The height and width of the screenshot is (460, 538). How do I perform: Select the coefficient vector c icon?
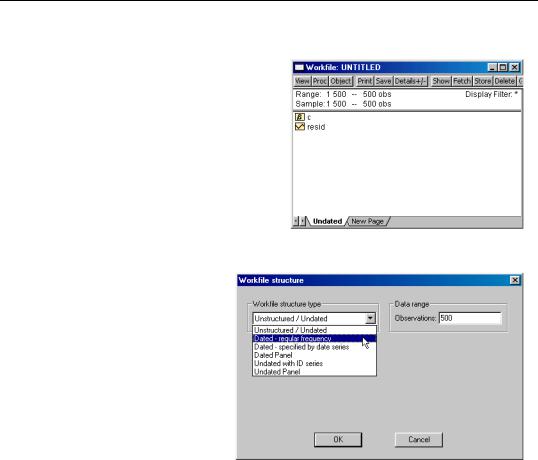click(x=300, y=117)
